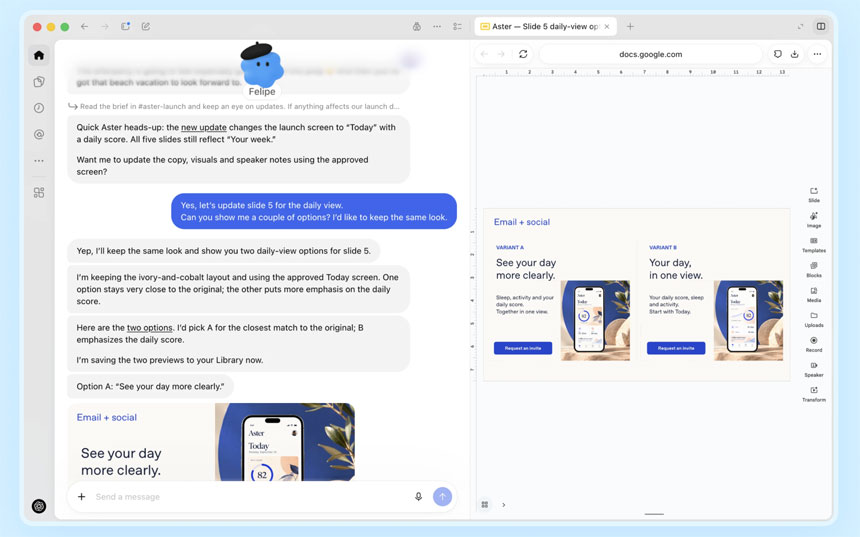Screen dimensions: 860x537
Task: Click the 'VARIANT B' label on slide
Action: [x=663, y=247]
